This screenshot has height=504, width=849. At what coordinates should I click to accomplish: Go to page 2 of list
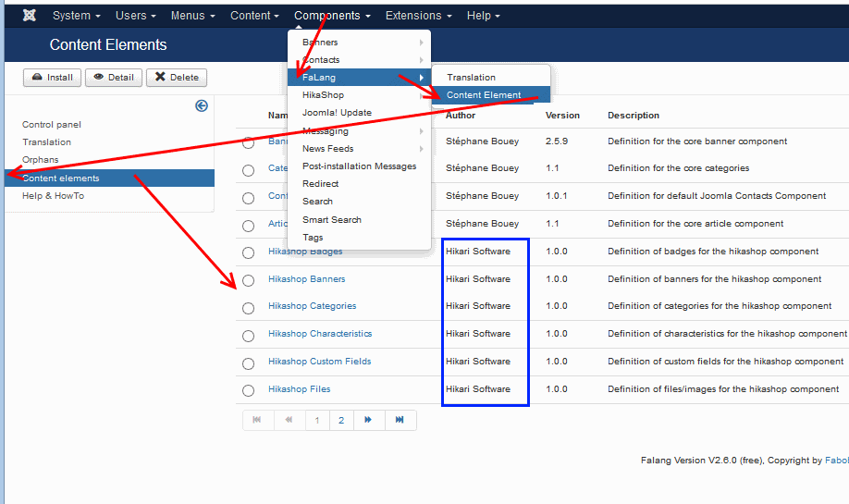click(x=341, y=420)
